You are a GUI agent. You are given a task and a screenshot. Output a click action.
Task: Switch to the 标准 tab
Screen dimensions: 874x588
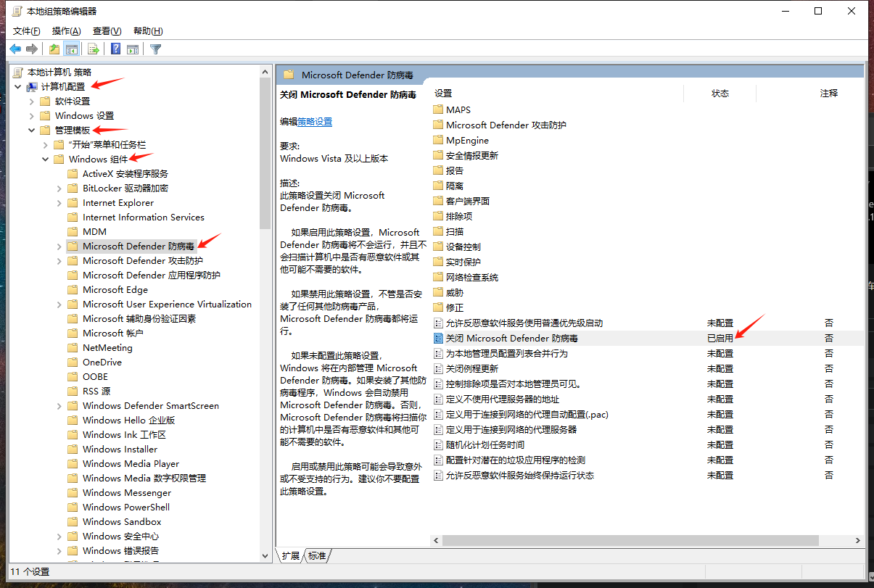click(317, 555)
